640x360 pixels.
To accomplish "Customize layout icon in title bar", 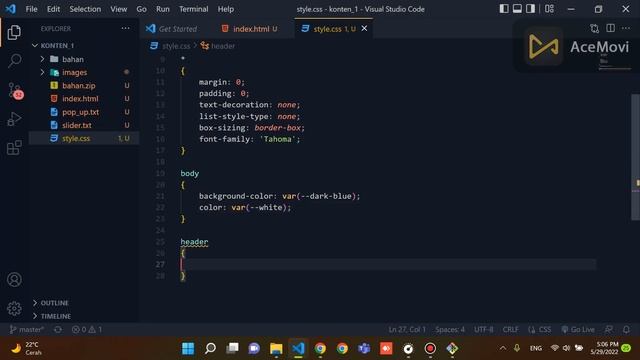I will (549, 9).
